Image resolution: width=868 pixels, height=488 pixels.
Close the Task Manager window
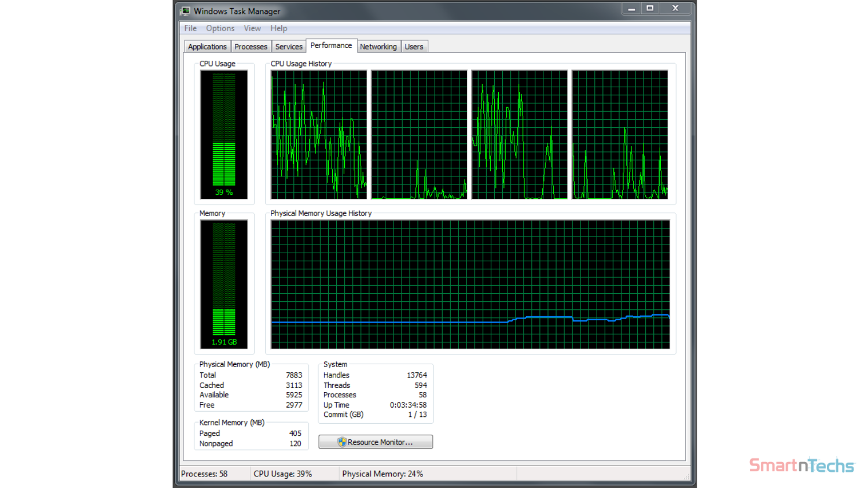(675, 8)
